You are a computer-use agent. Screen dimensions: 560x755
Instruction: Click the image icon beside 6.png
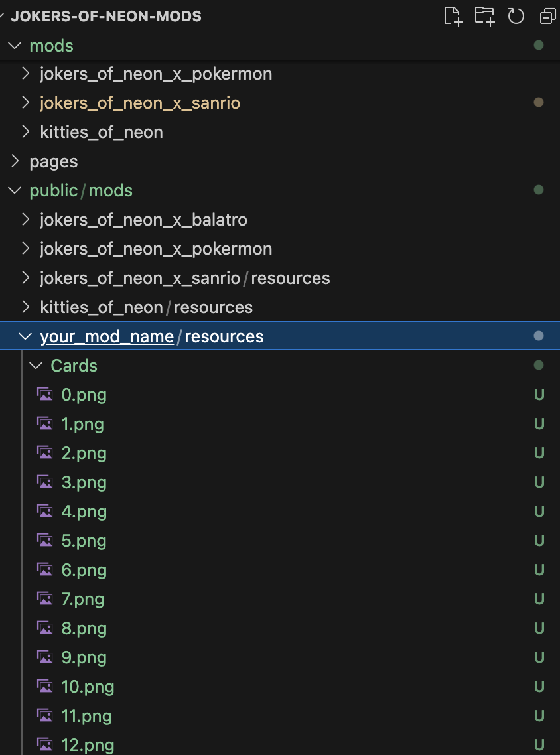pos(45,570)
